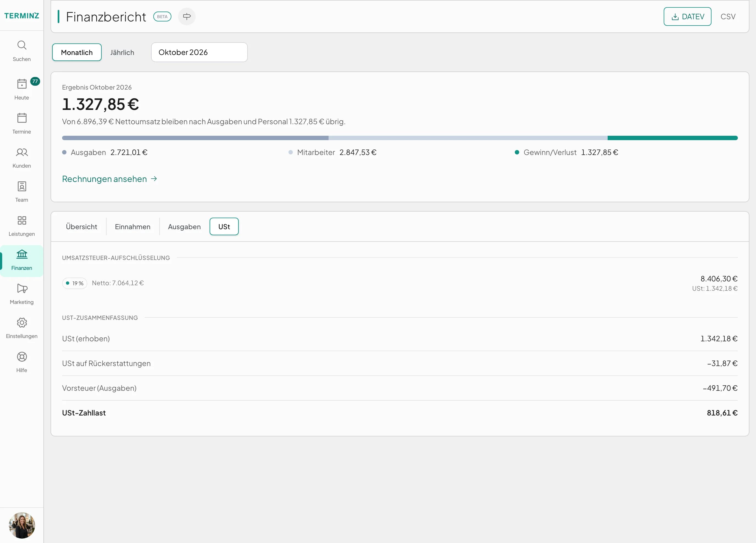Select the Finanzen bank icon
The width and height of the screenshot is (756, 543).
point(22,254)
